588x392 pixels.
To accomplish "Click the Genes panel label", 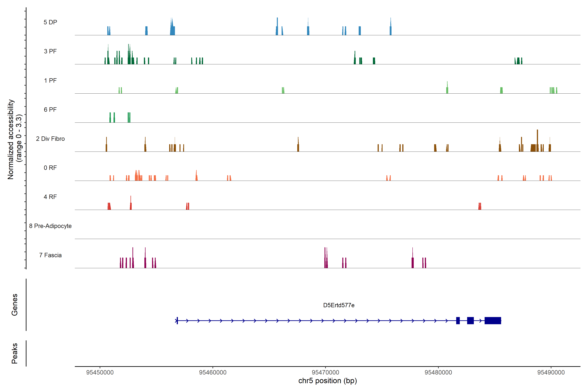I will [x=15, y=305].
